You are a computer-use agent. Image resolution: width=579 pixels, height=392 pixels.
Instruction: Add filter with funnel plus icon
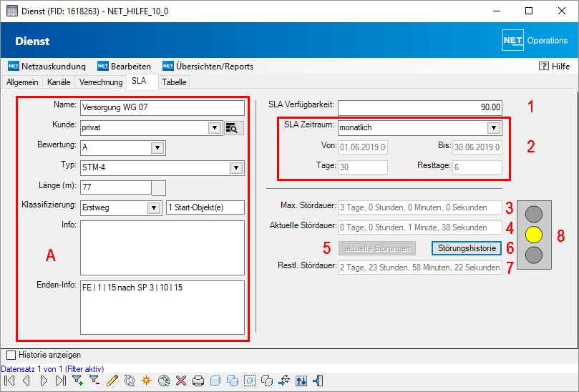[x=77, y=381]
